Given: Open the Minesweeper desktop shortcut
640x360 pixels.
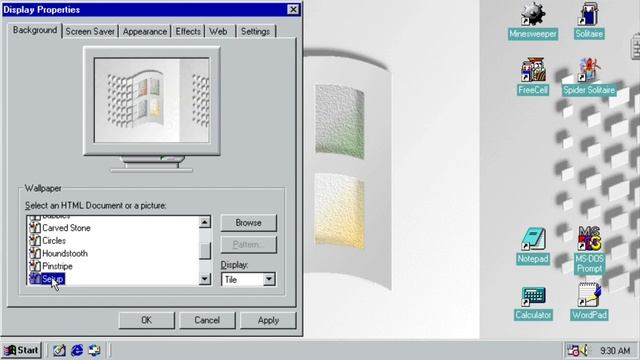Looking at the screenshot, I should tap(533, 20).
